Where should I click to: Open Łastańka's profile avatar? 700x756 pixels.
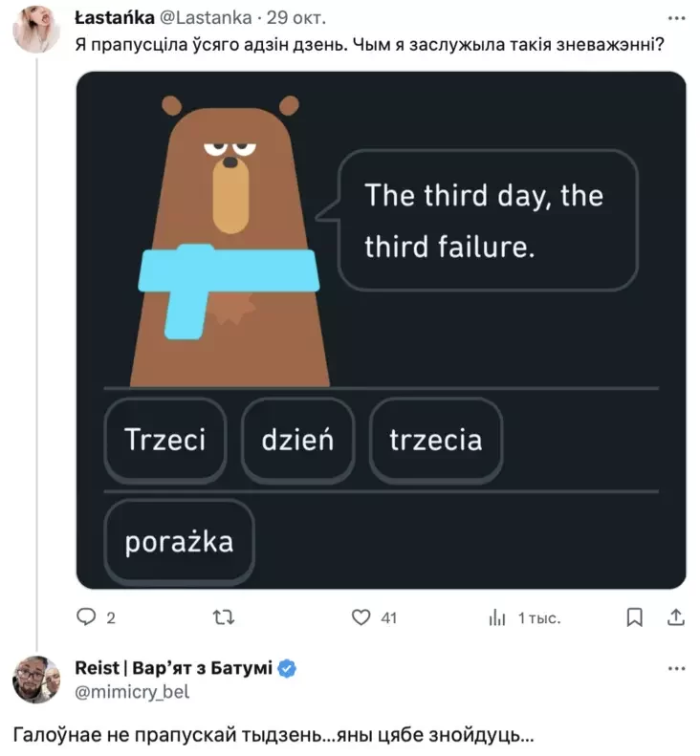(36, 30)
